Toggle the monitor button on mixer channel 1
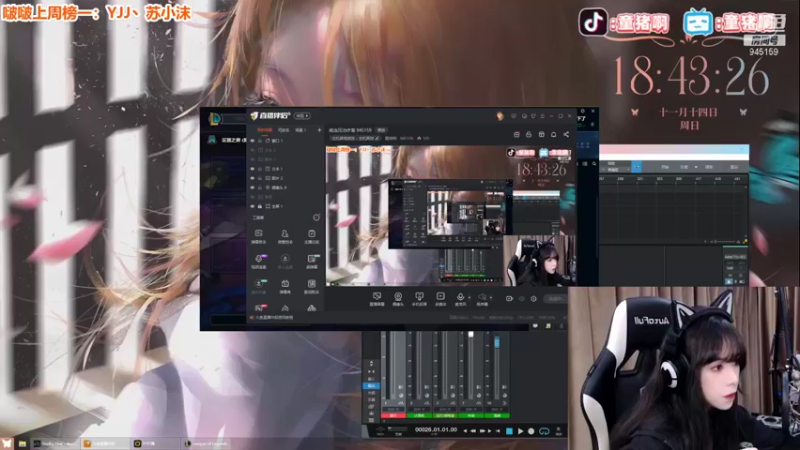This screenshot has height=450, width=800. 401,388
